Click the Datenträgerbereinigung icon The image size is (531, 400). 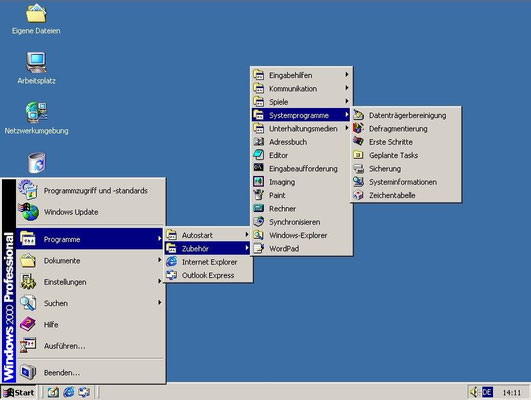[x=358, y=115]
